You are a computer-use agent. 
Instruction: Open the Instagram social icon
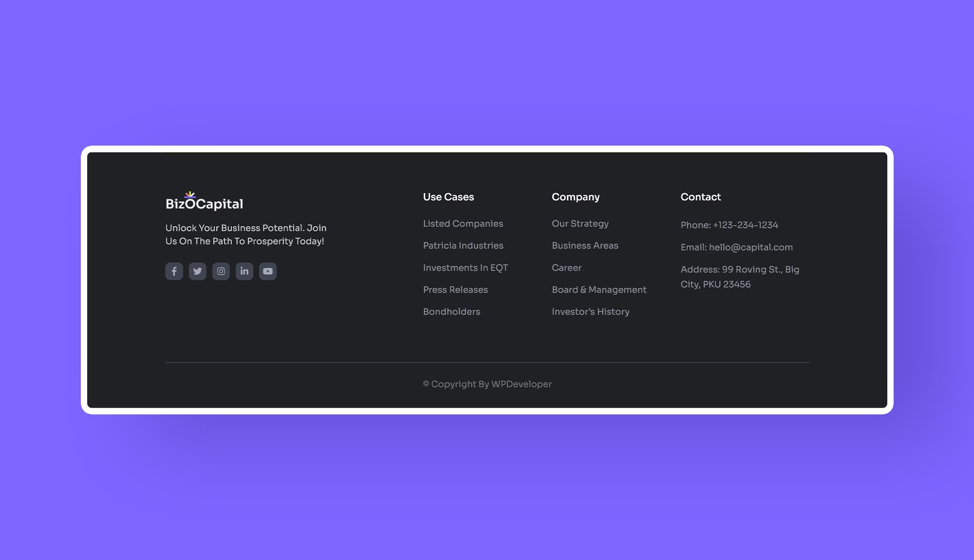(x=221, y=271)
